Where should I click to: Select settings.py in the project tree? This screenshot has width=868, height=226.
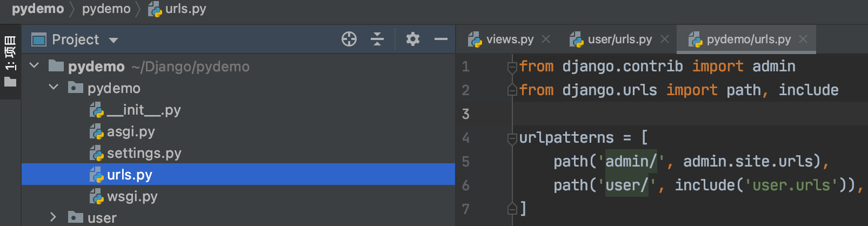click(x=144, y=153)
